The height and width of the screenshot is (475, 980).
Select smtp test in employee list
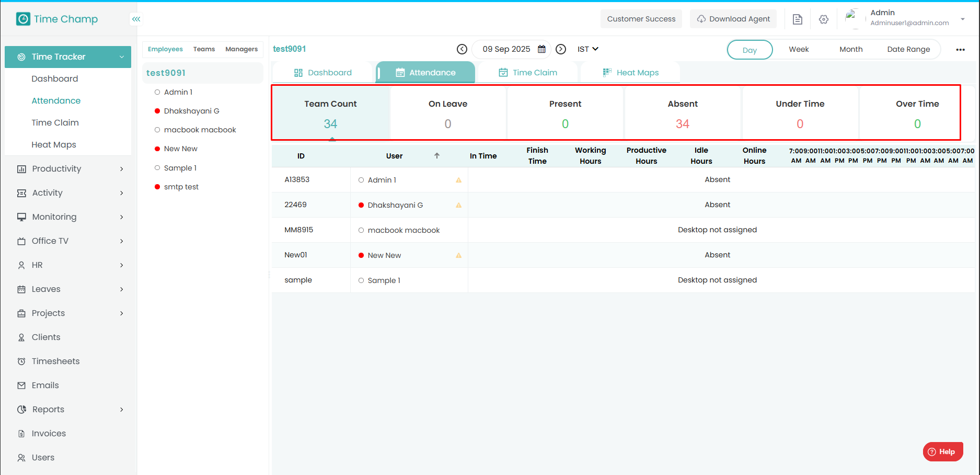pyautogui.click(x=181, y=187)
